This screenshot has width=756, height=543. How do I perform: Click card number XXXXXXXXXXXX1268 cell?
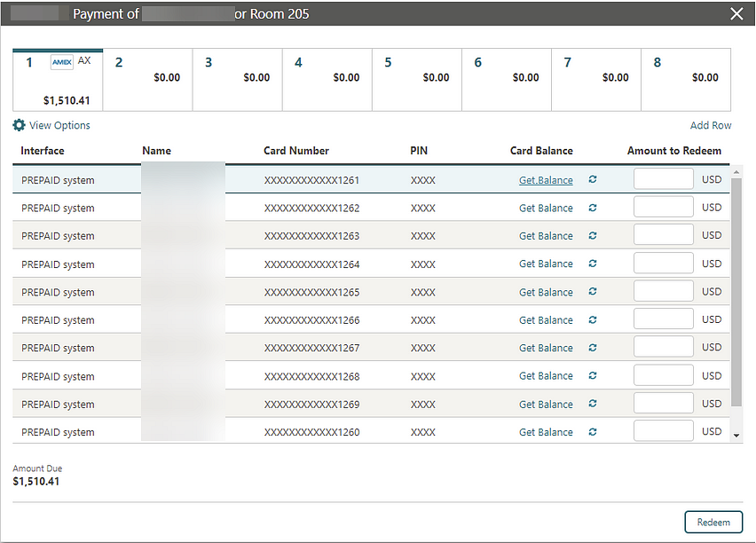pyautogui.click(x=311, y=376)
